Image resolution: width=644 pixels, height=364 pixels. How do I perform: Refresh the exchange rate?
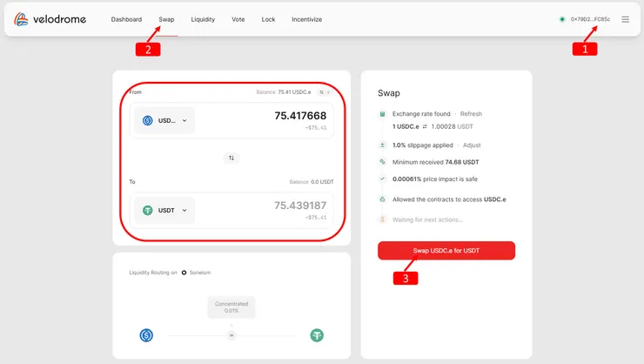(x=471, y=114)
